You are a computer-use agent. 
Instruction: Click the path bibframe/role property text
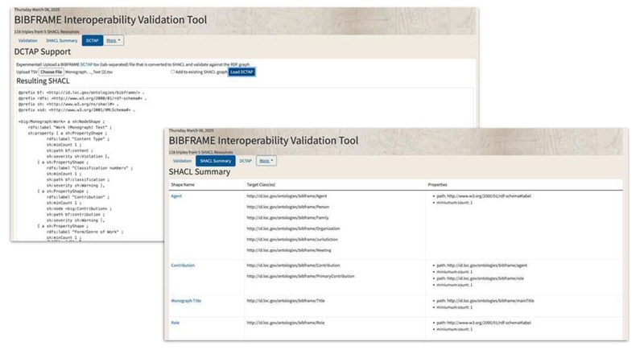pos(480,278)
